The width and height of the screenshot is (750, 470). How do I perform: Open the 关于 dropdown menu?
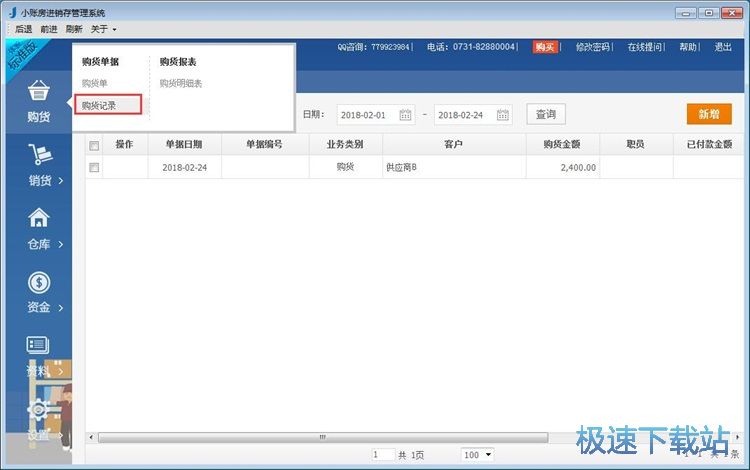coord(103,29)
